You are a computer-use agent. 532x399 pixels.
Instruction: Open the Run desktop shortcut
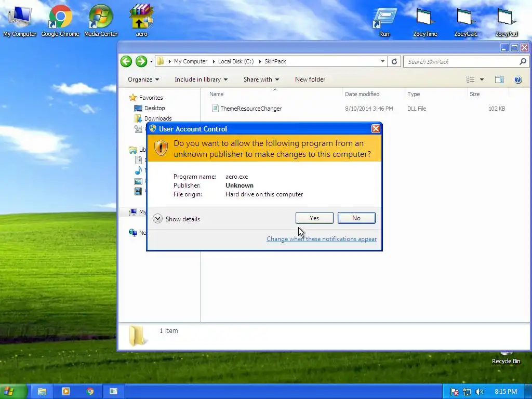click(384, 21)
